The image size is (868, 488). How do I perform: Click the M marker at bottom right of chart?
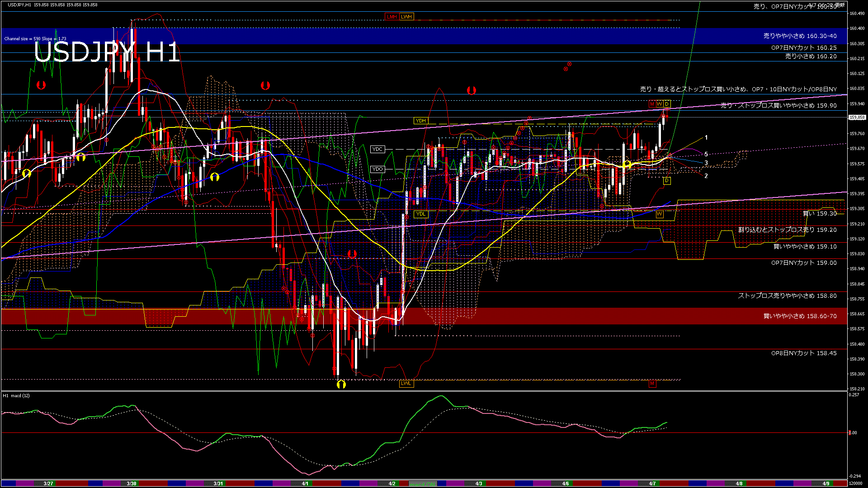point(652,383)
